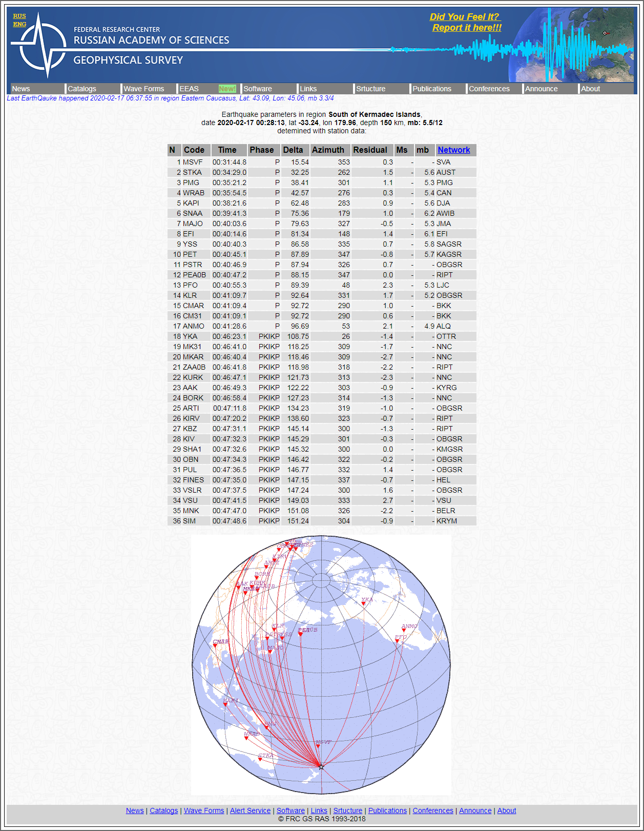This screenshot has height=831, width=644.
Task: Open the Publications menu item
Action: click(432, 89)
